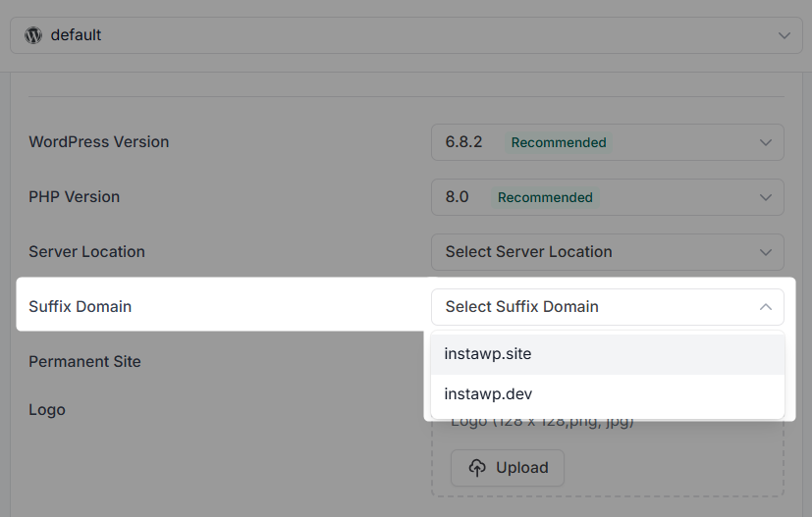The width and height of the screenshot is (812, 517).
Task: Click the chevron at the default selector's right
Action: tap(783, 35)
